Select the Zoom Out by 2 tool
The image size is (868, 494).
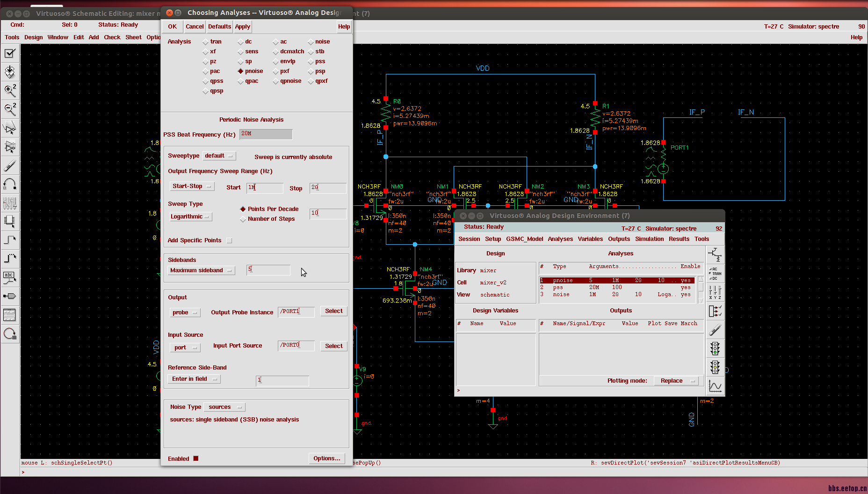point(10,109)
